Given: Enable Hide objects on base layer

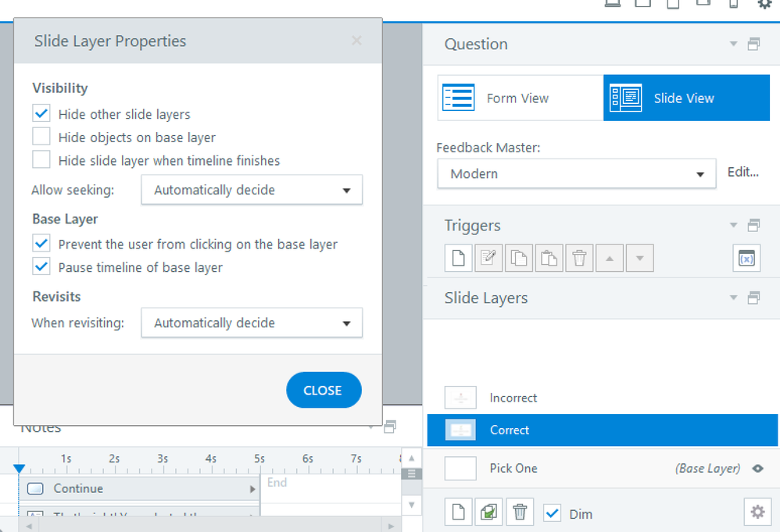Looking at the screenshot, I should click(x=41, y=137).
